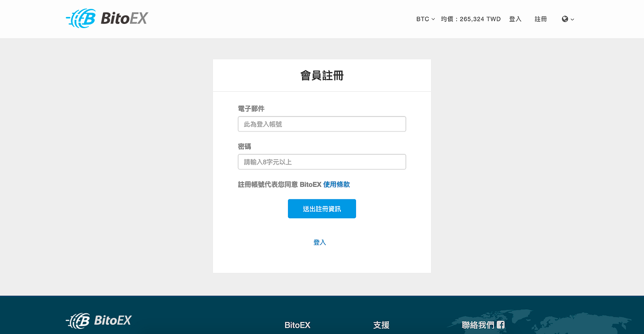This screenshot has height=334, width=644.
Task: Open the BTC currency dropdown
Action: click(425, 19)
